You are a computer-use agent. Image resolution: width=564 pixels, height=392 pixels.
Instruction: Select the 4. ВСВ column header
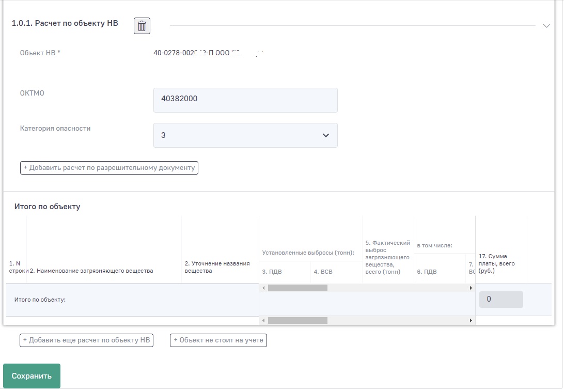pos(323,272)
